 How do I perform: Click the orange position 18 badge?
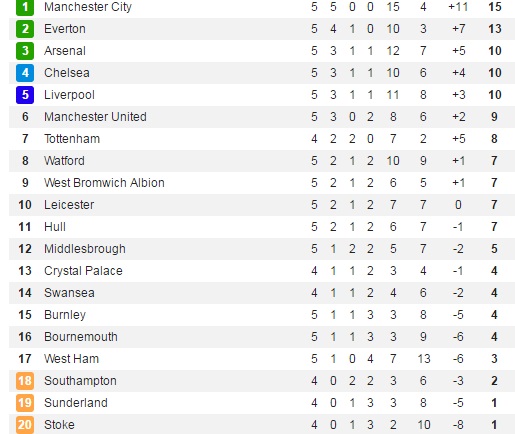coord(25,381)
